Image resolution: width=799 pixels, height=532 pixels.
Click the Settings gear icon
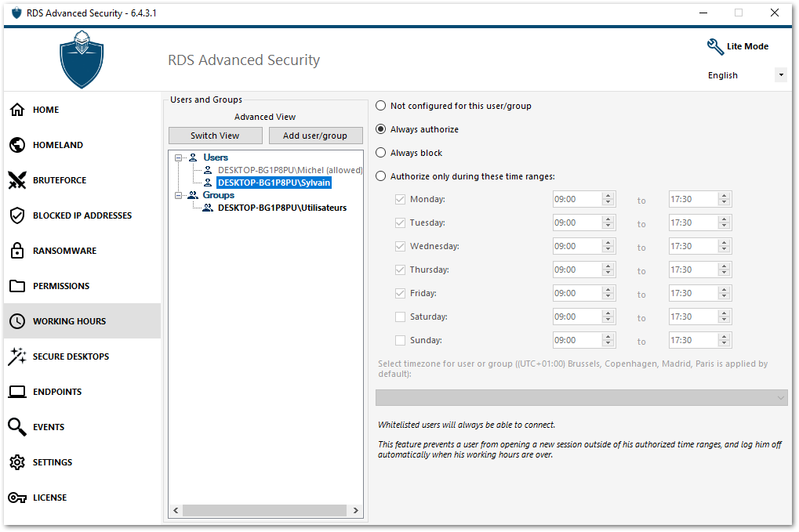[x=17, y=462]
